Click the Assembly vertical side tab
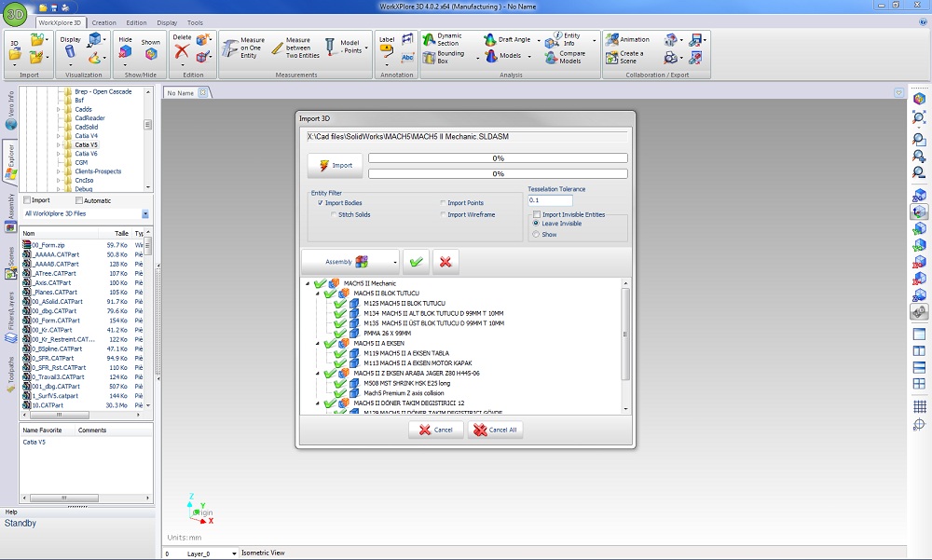 click(10, 212)
